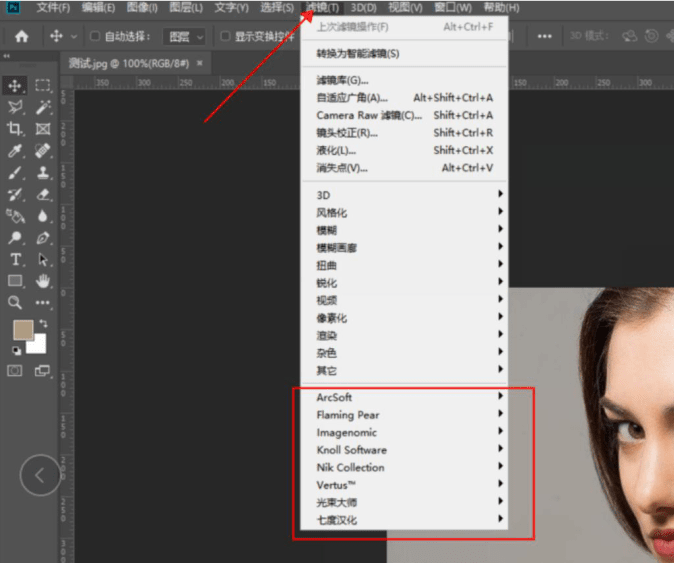
Task: Select the Zoom tool
Action: pyautogui.click(x=15, y=302)
